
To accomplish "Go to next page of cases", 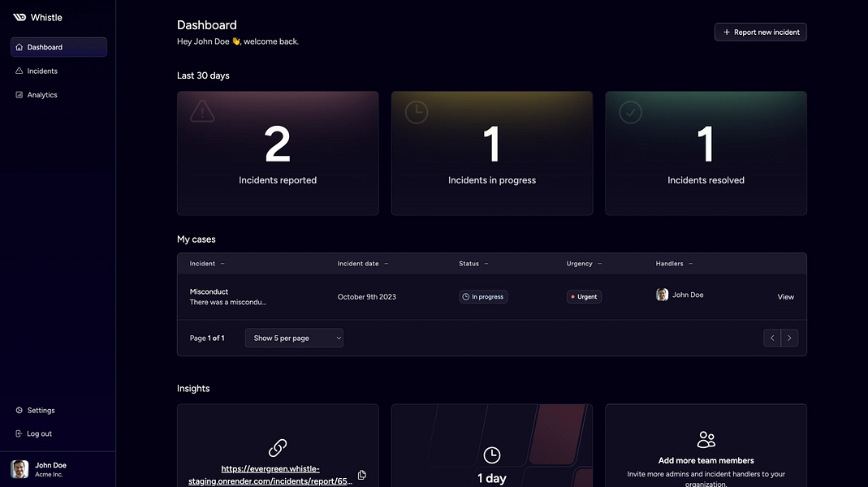I will (x=789, y=338).
